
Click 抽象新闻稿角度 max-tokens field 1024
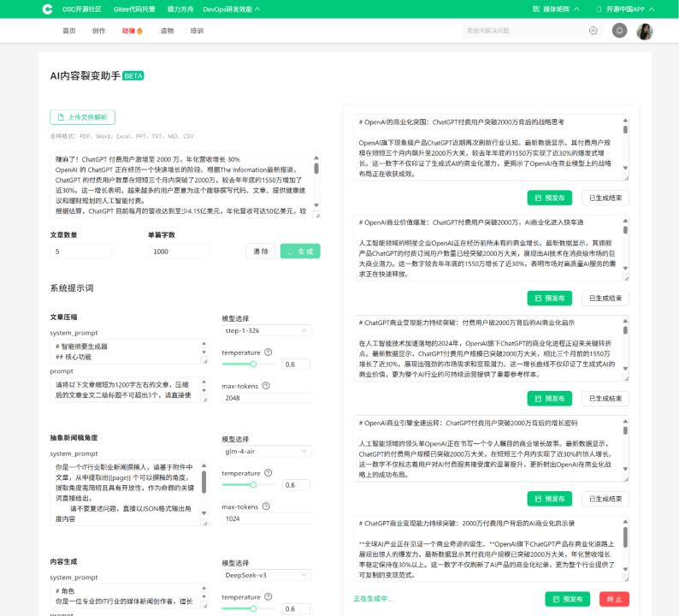[266, 518]
